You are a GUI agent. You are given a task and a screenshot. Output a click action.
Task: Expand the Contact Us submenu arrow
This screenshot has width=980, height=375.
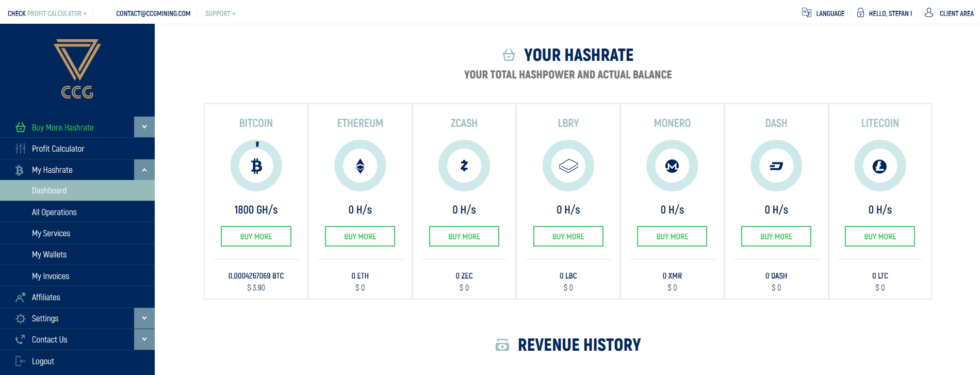[x=144, y=339]
